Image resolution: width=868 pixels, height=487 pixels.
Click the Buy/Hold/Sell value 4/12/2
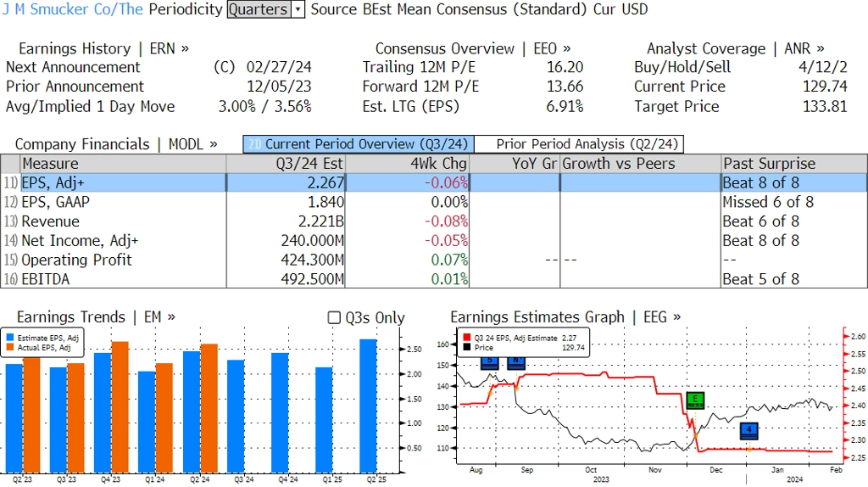pos(822,68)
